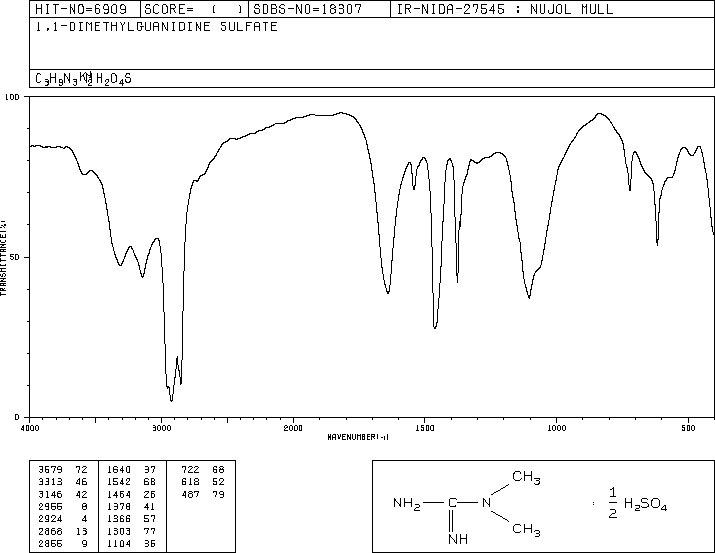The image size is (715, 553).
Task: Select compound name 1,1-DIMETHYLGUANIDINE SULFATE
Action: point(156,27)
